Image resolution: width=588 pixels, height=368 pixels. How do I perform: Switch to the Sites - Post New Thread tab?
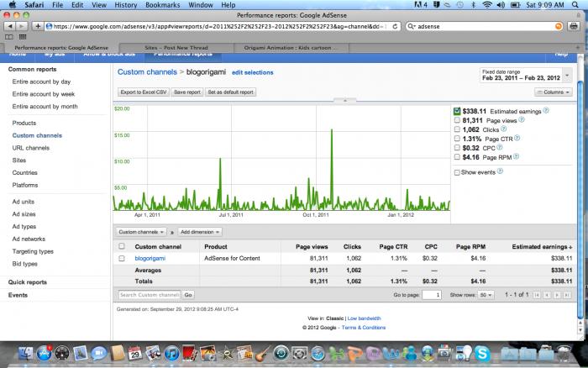[x=176, y=48]
